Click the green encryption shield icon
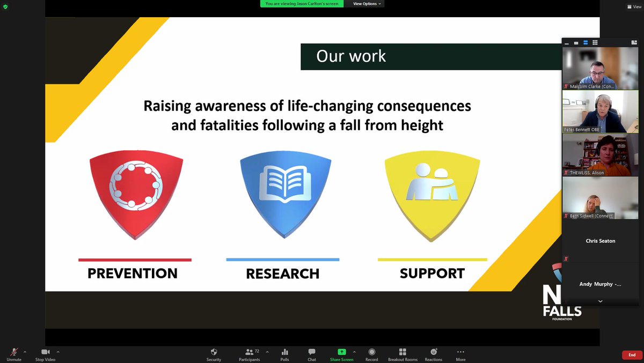This screenshot has height=363, width=644. 5,6
